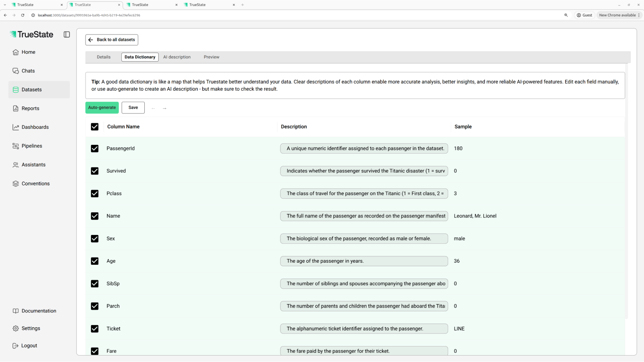Click the redo right-arrow icon
644x362 pixels.
pos(165,108)
